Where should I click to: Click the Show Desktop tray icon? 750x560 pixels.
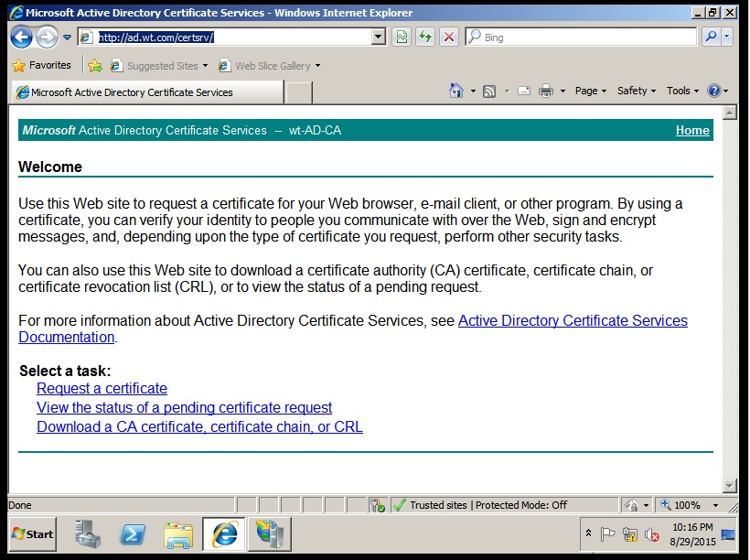click(728, 534)
